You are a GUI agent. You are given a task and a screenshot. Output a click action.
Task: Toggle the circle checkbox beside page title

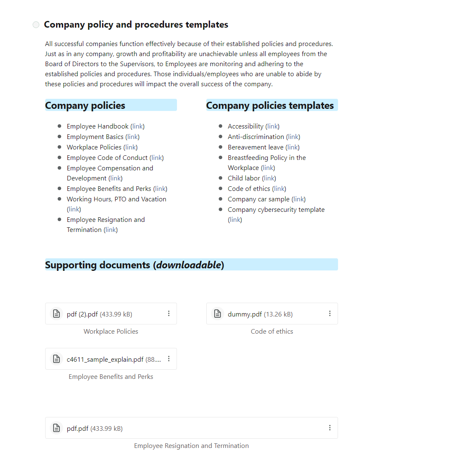[36, 25]
